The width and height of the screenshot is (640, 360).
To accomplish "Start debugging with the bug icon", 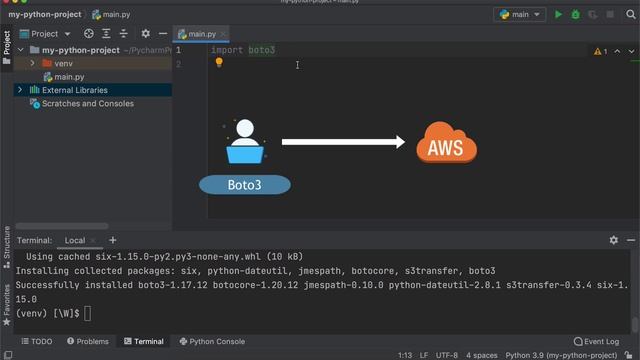I will point(576,15).
